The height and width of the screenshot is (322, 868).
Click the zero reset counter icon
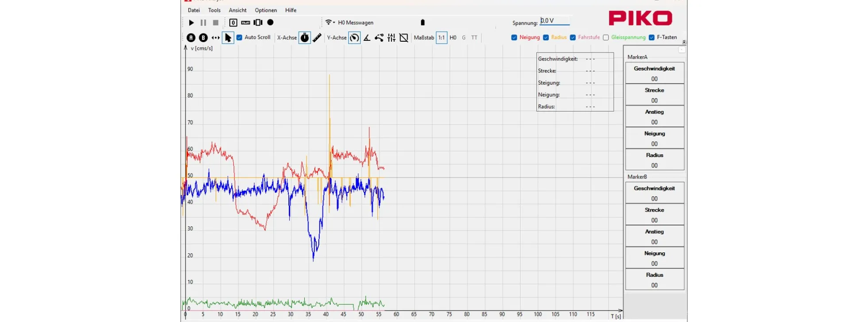(x=233, y=23)
